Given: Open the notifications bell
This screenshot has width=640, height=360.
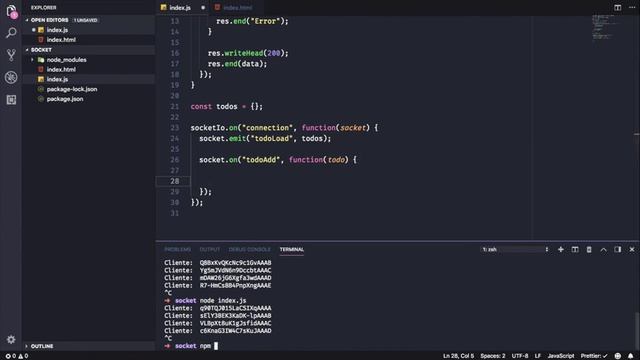Looking at the screenshot, I should (x=631, y=356).
